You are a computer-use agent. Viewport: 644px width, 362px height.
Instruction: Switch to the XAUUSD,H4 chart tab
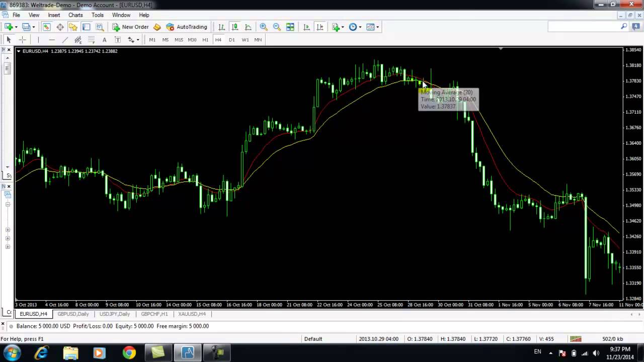pyautogui.click(x=192, y=314)
